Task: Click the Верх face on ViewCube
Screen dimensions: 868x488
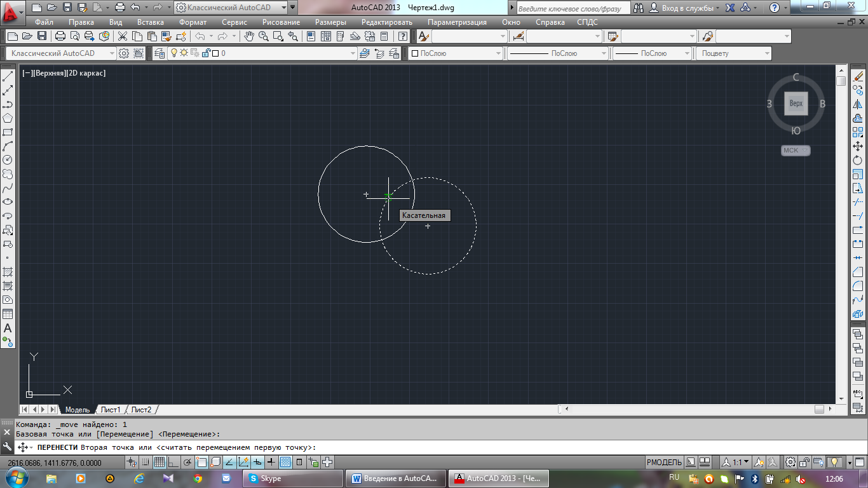Action: click(x=796, y=103)
